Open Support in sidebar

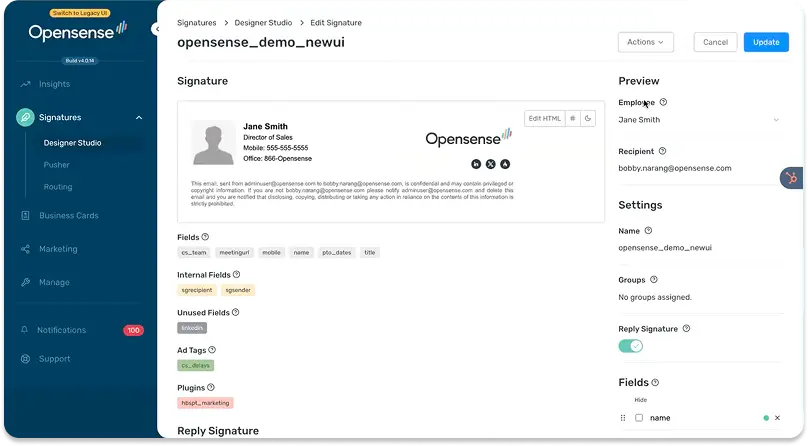(x=54, y=359)
